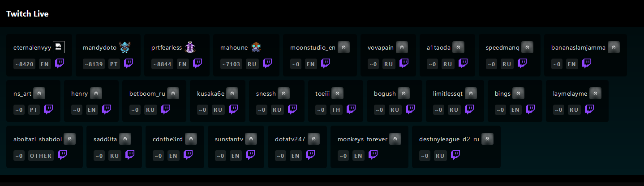Click the RU language tag for sadd0ta

click(x=115, y=156)
